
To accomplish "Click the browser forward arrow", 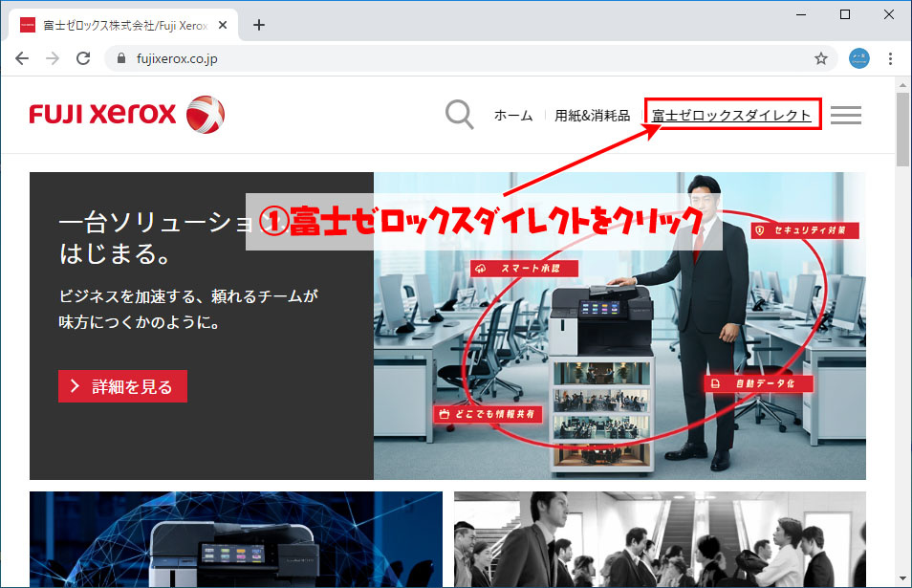I will coord(53,58).
